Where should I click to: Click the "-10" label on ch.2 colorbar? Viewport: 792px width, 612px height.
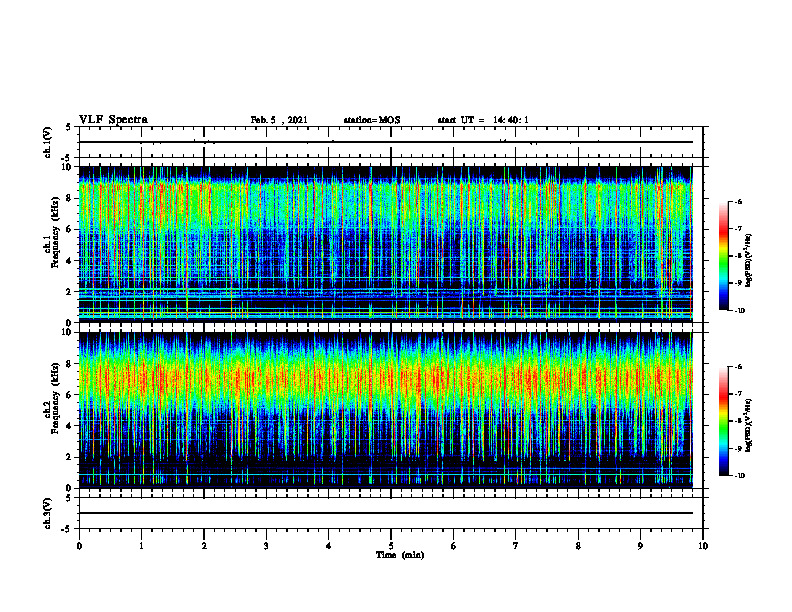click(740, 475)
